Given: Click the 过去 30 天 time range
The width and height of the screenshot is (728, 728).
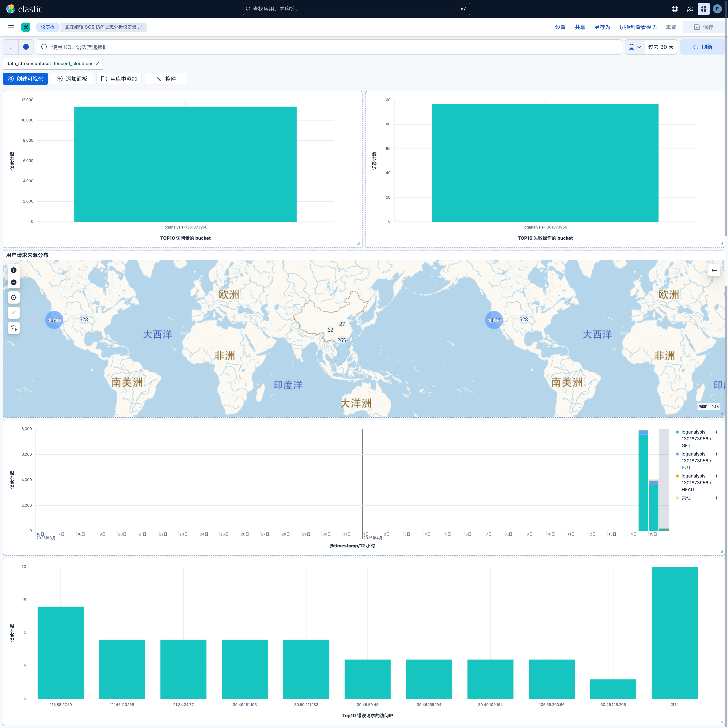Looking at the screenshot, I should pos(661,47).
